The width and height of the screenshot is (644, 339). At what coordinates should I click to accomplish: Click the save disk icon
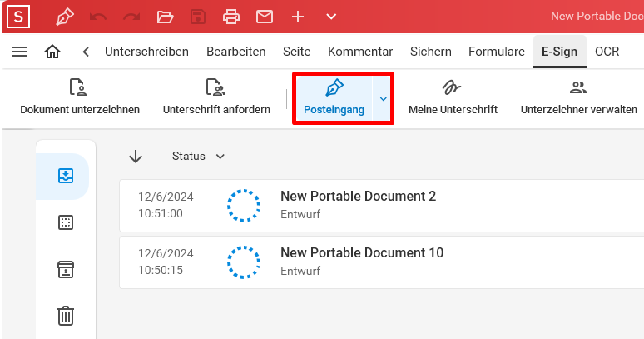click(198, 17)
